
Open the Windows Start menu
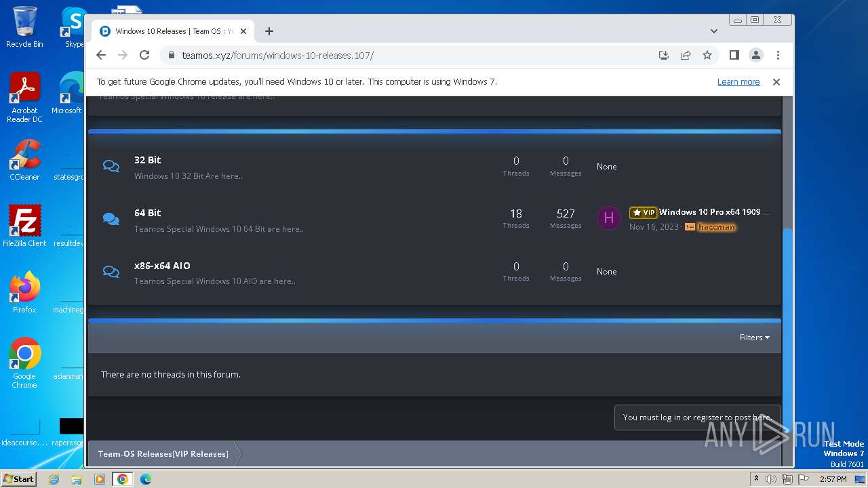19,479
